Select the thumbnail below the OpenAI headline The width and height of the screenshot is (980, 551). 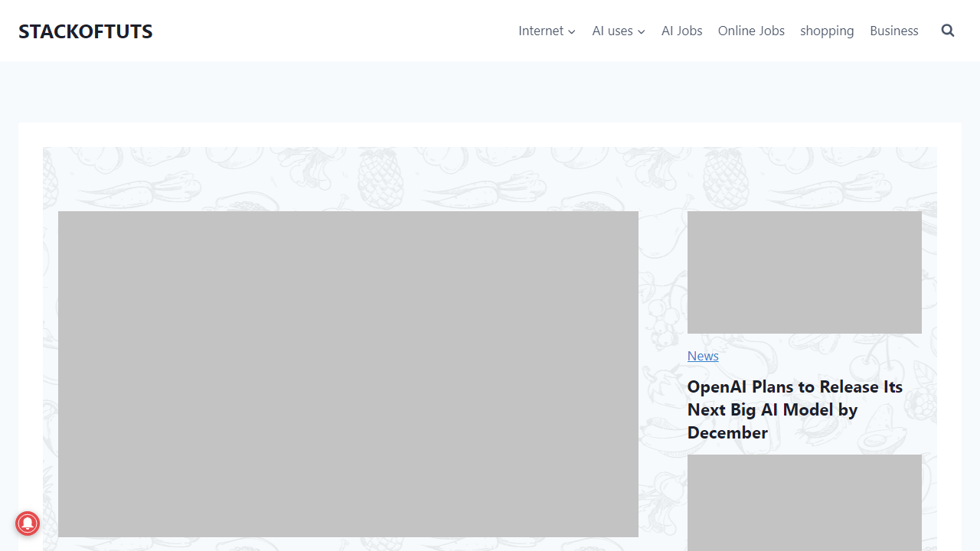click(x=804, y=502)
